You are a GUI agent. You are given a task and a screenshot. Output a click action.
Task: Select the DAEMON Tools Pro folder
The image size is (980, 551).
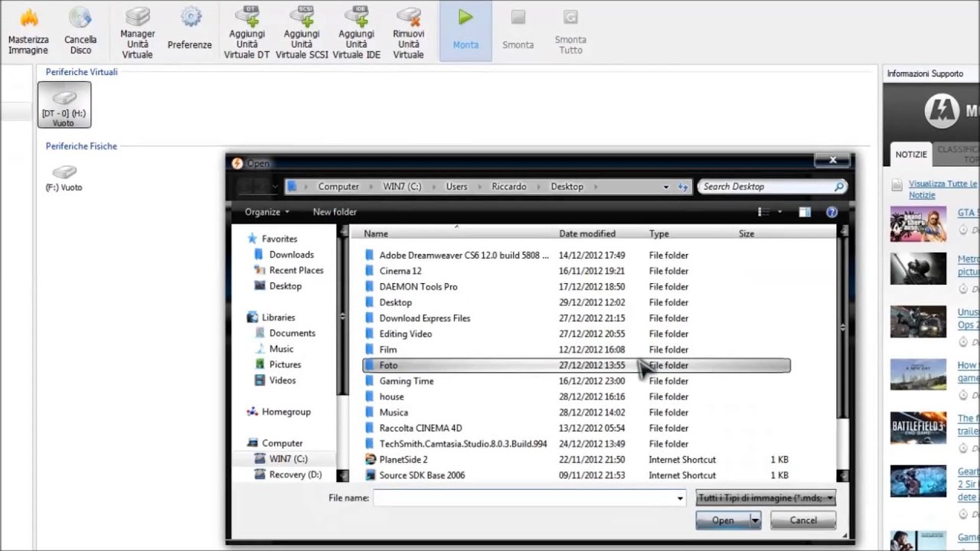418,286
